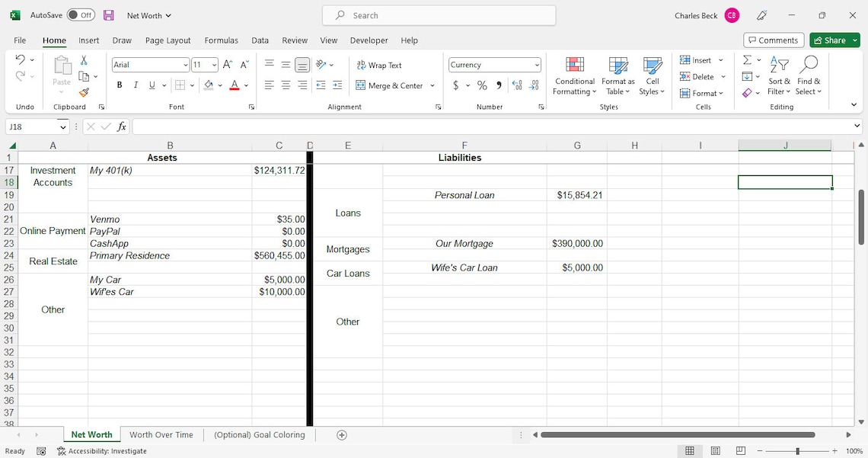Click the Save icon in title bar
868x458 pixels.
[108, 15]
